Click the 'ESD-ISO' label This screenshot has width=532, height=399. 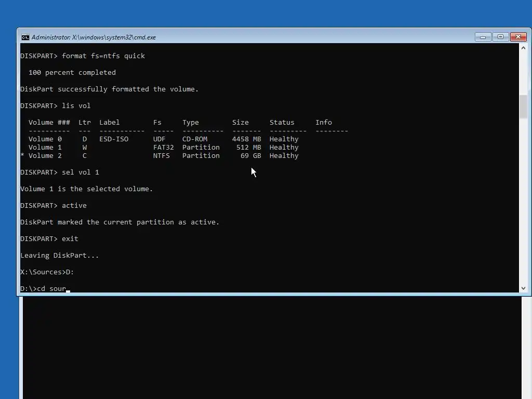coord(114,139)
